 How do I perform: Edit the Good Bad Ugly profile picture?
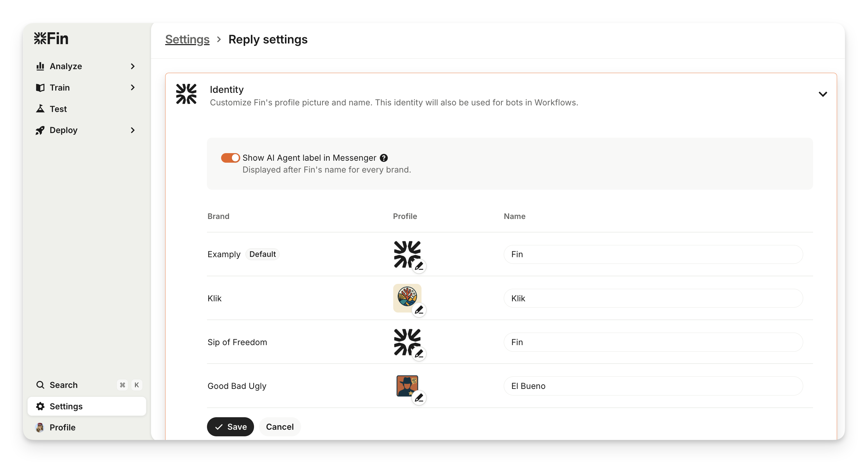coord(419,398)
